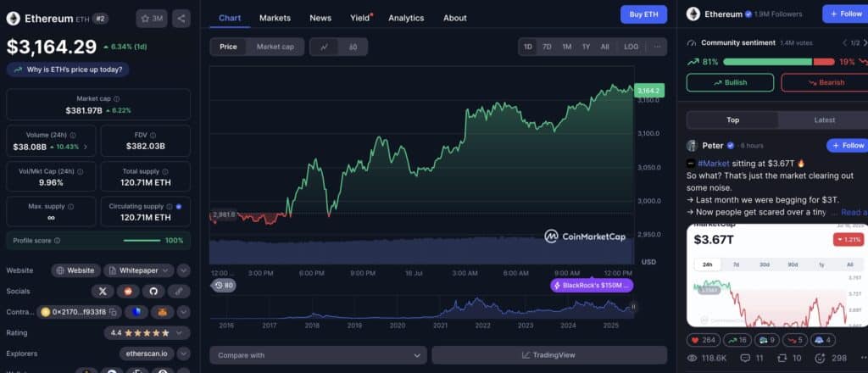The width and height of the screenshot is (868, 373).
Task: Set chart range to 1Y
Action: [587, 47]
